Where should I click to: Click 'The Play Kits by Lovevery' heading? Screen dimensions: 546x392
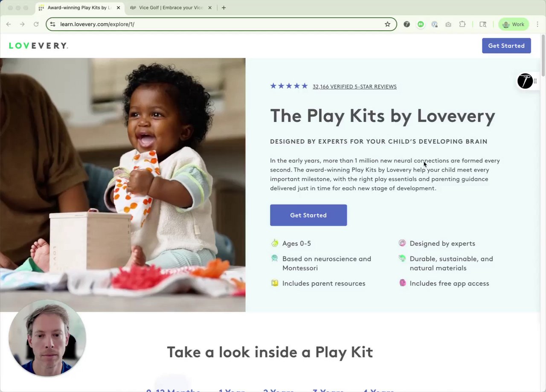pyautogui.click(x=383, y=116)
